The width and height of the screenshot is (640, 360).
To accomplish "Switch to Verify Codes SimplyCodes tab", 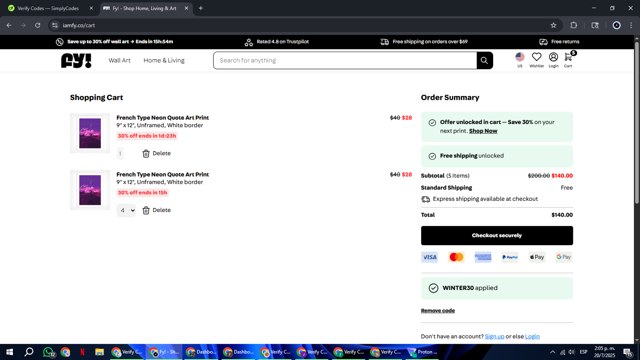I will [48, 8].
